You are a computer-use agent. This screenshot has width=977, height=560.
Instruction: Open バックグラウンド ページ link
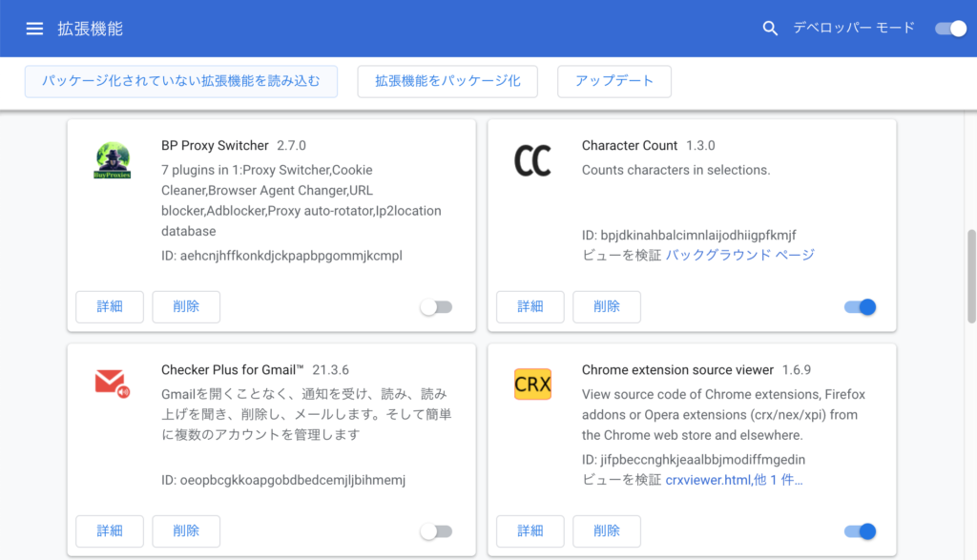740,255
